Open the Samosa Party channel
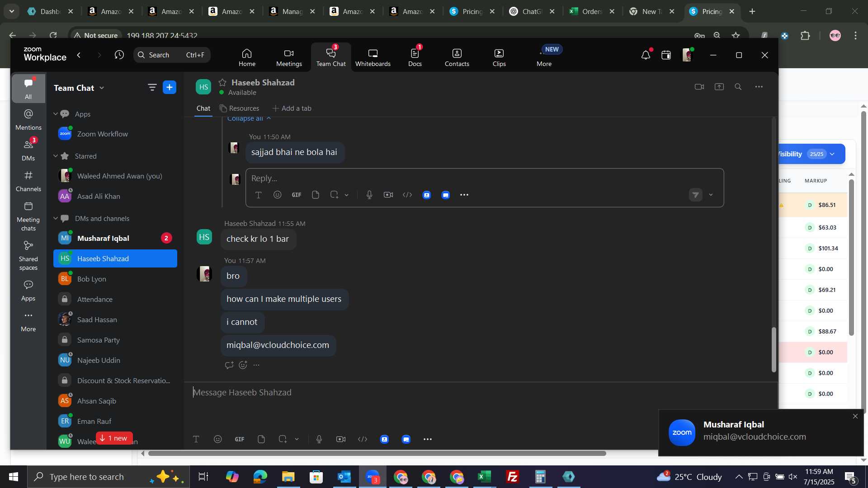This screenshot has height=488, width=868. pyautogui.click(x=115, y=340)
